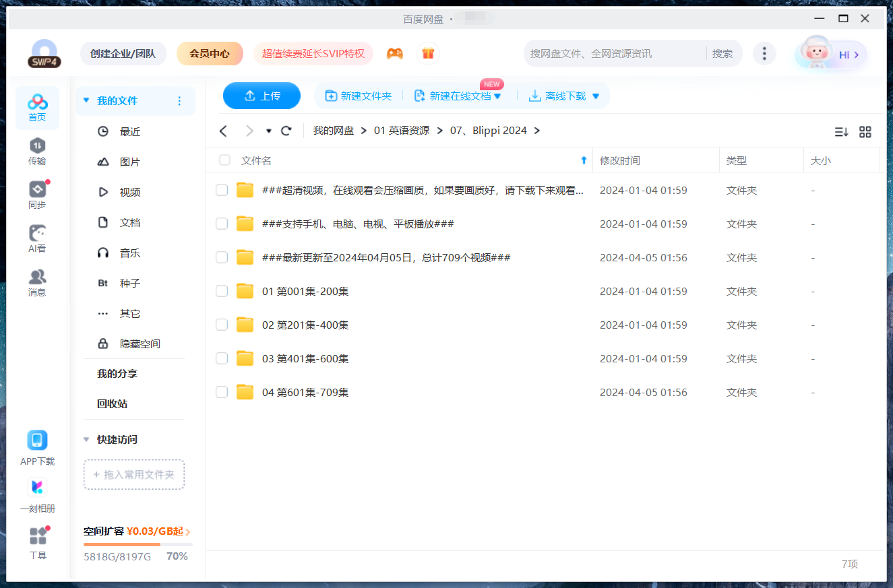This screenshot has width=893, height=588.
Task: Check the ###最新更新至2024年04月05日 folder checkbox
Action: click(x=222, y=257)
